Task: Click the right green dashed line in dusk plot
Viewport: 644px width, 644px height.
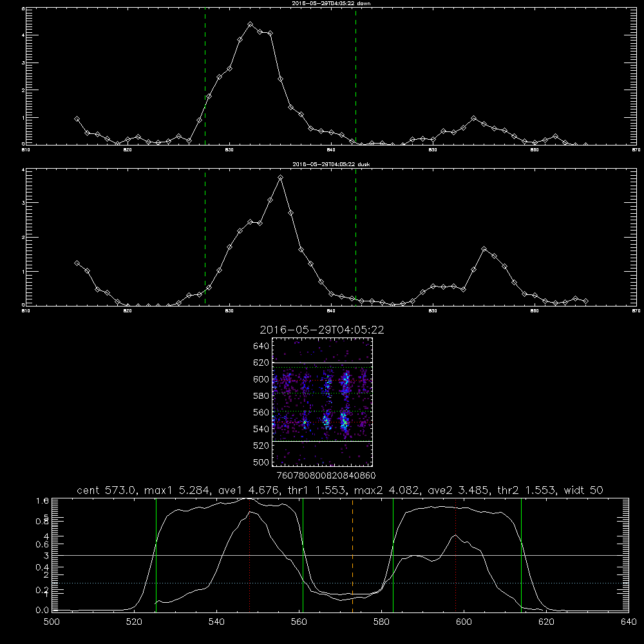Action: pos(355,238)
